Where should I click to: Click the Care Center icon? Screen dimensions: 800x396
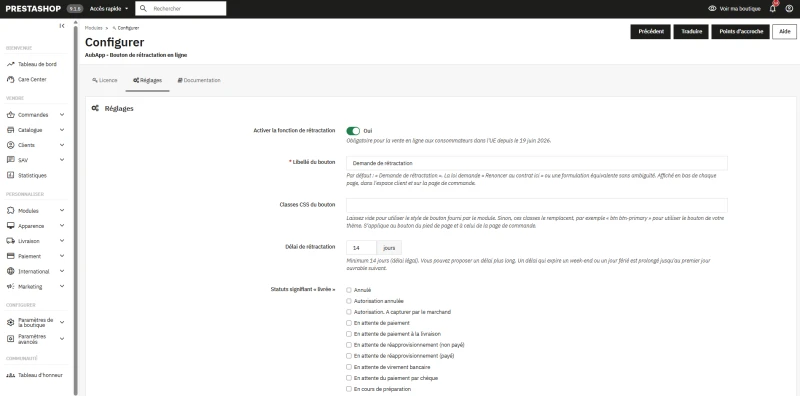point(11,80)
